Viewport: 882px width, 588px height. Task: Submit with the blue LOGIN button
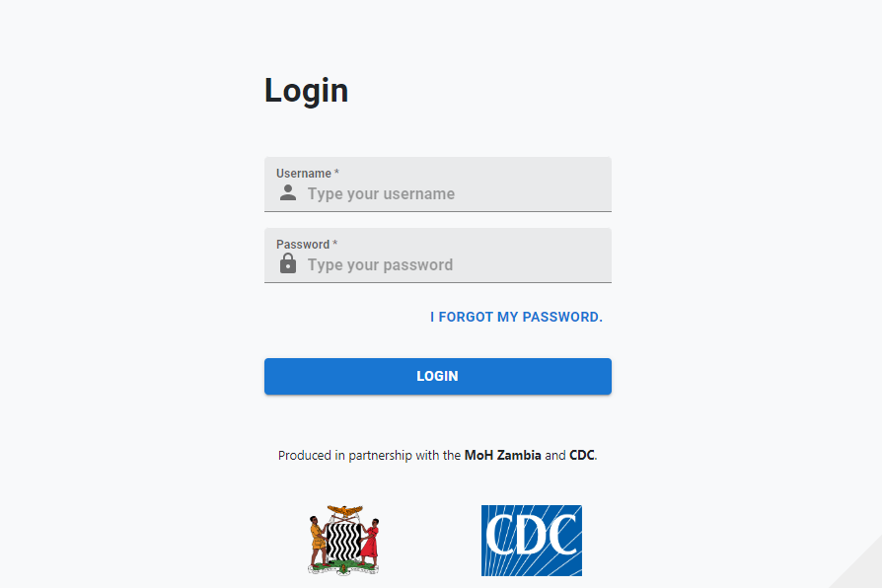tap(438, 377)
